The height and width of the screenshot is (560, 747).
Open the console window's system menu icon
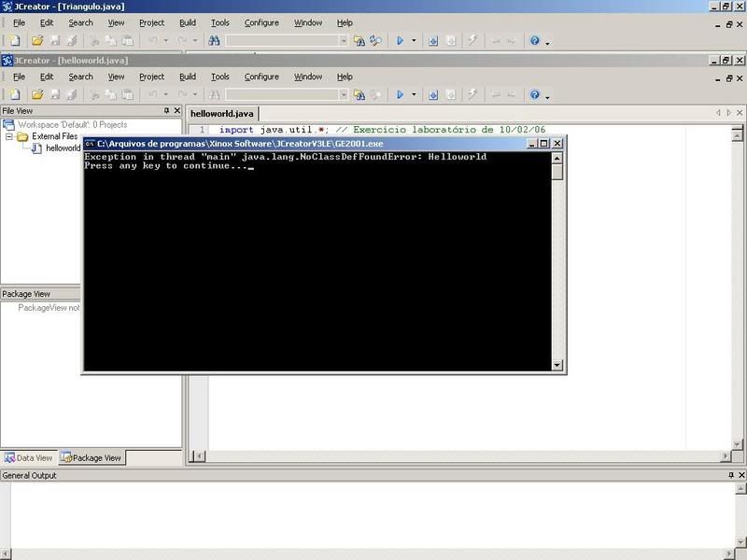(x=90, y=144)
